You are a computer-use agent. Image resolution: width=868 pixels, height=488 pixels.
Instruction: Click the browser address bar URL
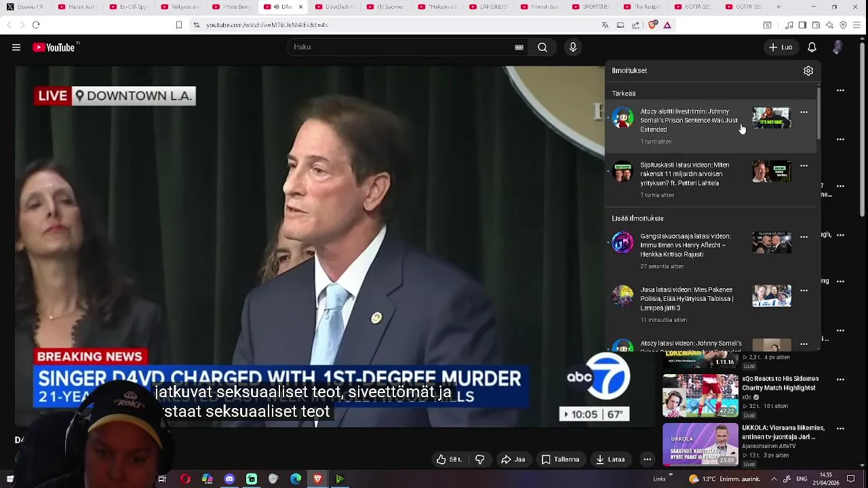point(267,25)
